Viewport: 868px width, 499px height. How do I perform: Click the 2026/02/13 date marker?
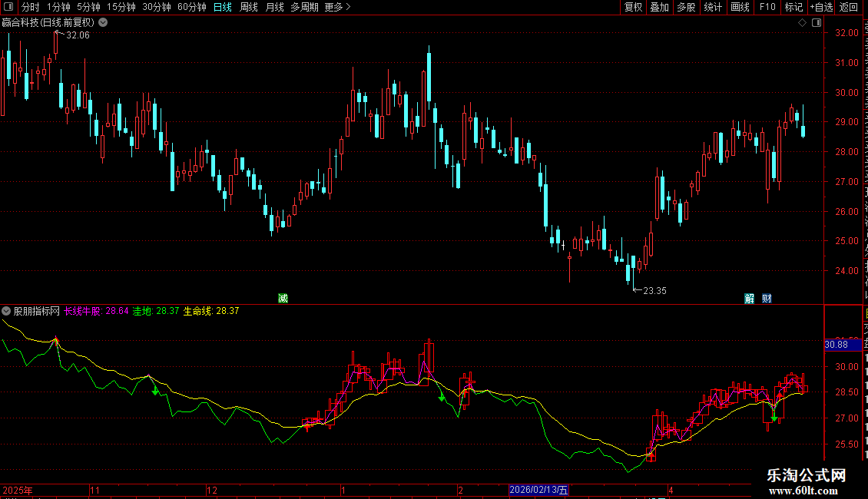(x=538, y=490)
